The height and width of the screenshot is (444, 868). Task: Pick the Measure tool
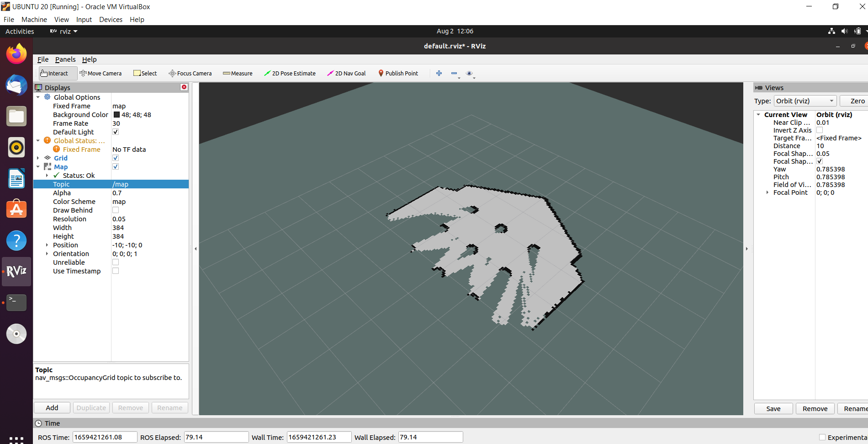pyautogui.click(x=238, y=73)
